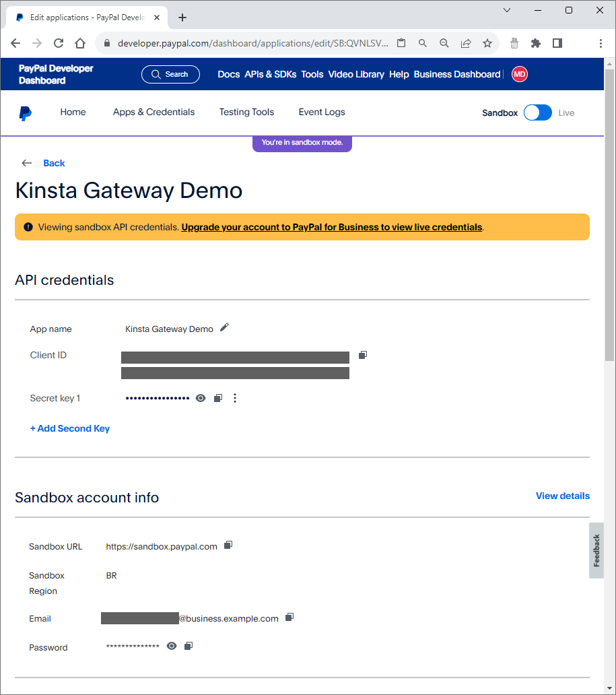Open the MD user profile avatar
This screenshot has width=616, height=695.
click(x=519, y=74)
